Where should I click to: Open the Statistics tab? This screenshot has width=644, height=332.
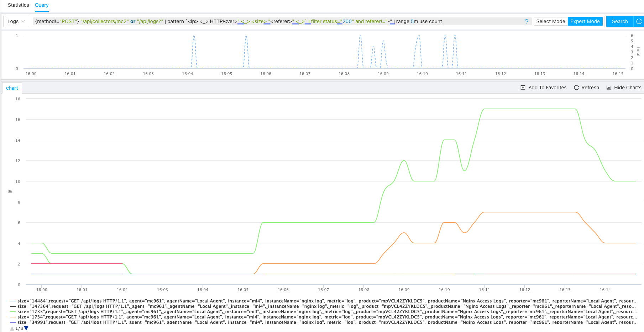(19, 5)
